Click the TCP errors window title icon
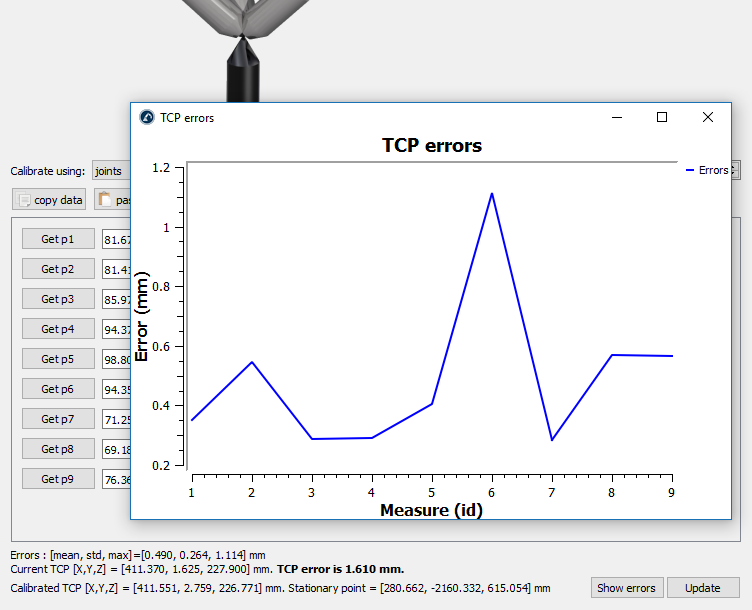Screen dimensions: 752x610 tap(147, 118)
